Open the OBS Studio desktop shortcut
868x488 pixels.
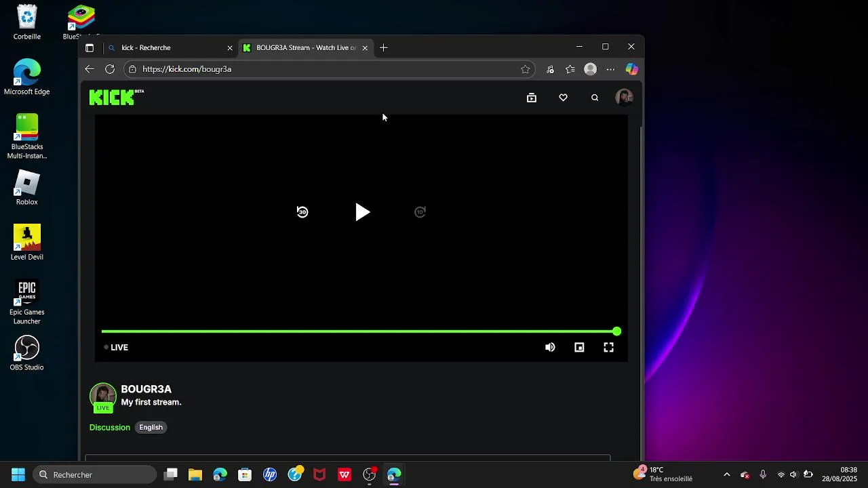[x=27, y=353]
